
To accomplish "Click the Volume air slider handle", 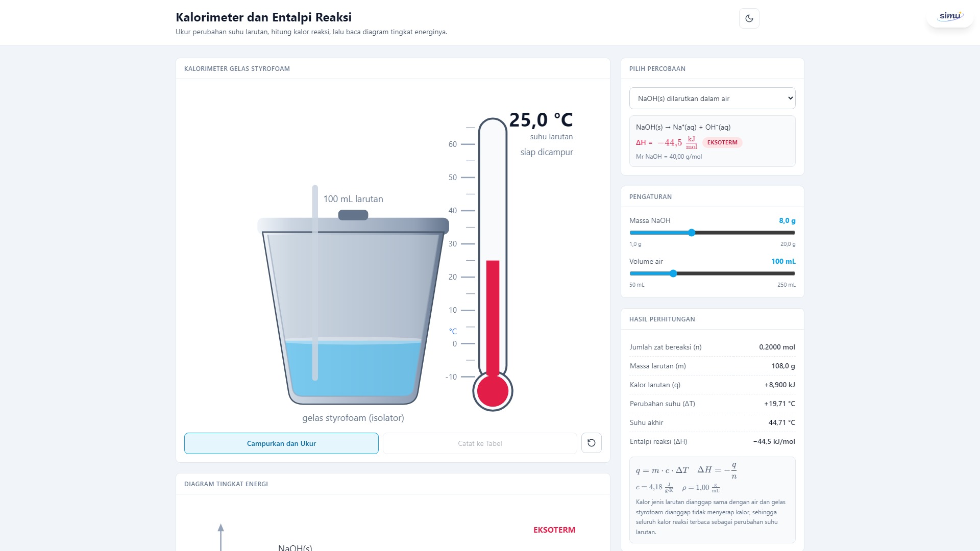I will tap(673, 273).
